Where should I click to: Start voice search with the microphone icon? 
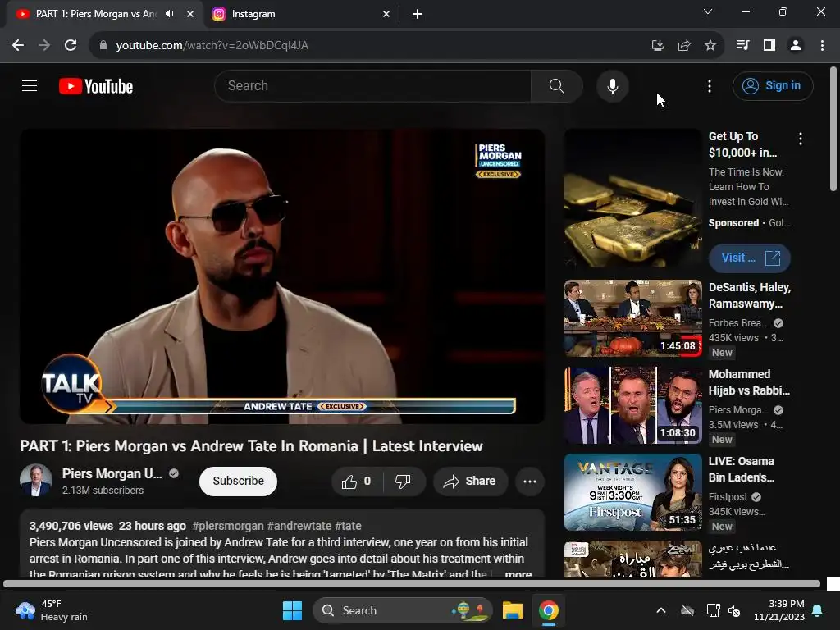click(612, 85)
